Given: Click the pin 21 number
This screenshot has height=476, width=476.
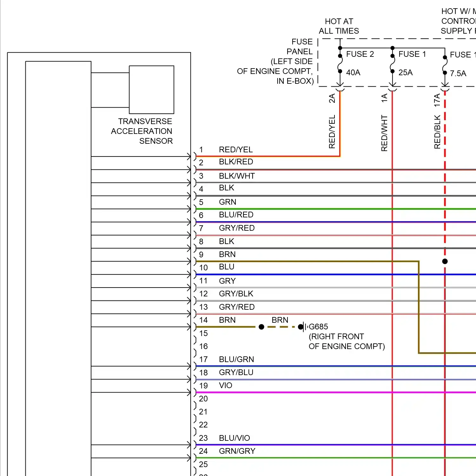Looking at the screenshot, I should pos(203,412).
